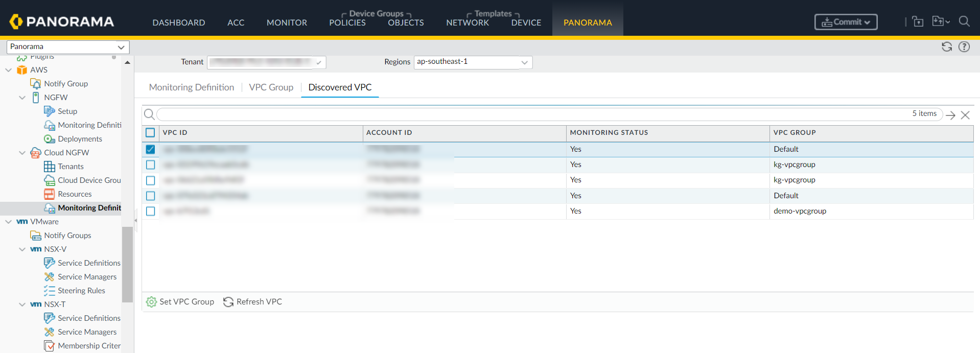The image size is (980, 353).
Task: Switch to the VPC Group tab
Action: coord(271,87)
